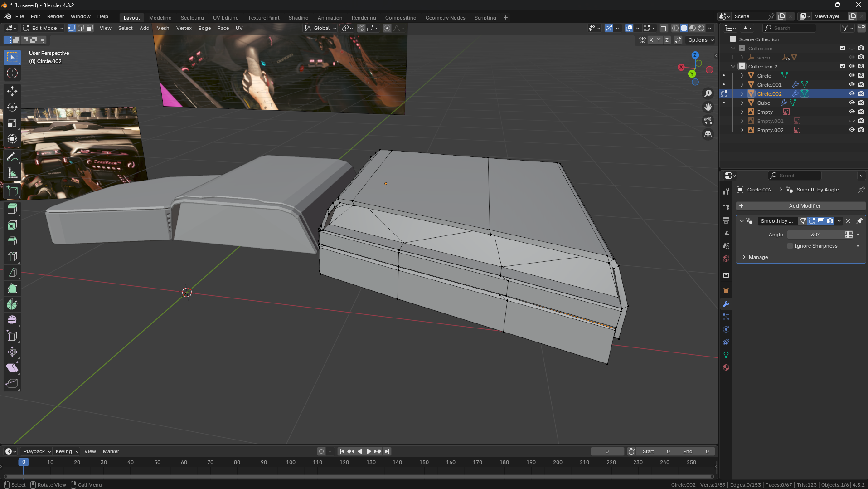Screen dimensions: 868x489
Task: Switch to face select mode
Action: click(90, 28)
